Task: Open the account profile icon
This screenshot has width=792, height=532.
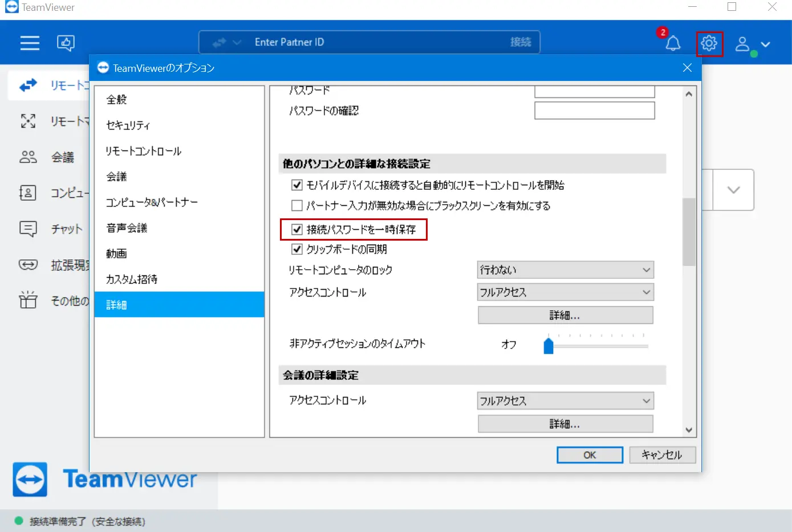Action: point(742,44)
